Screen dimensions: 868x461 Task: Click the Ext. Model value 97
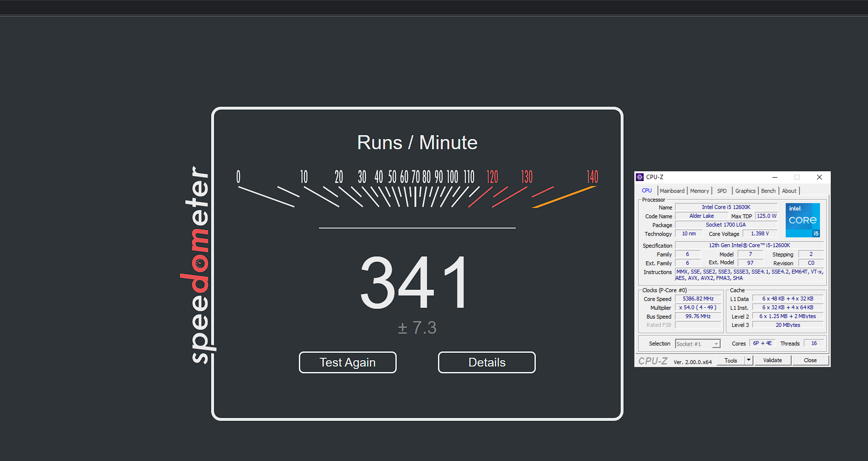(750, 263)
